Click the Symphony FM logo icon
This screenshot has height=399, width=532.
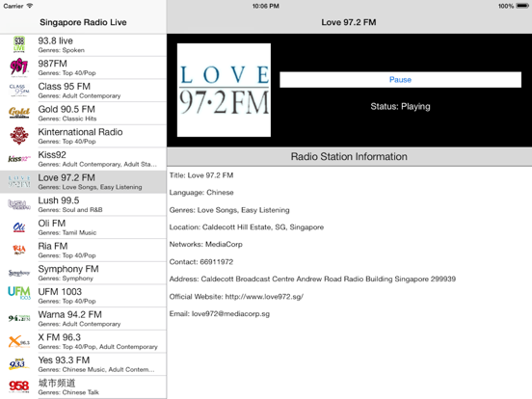19,273
